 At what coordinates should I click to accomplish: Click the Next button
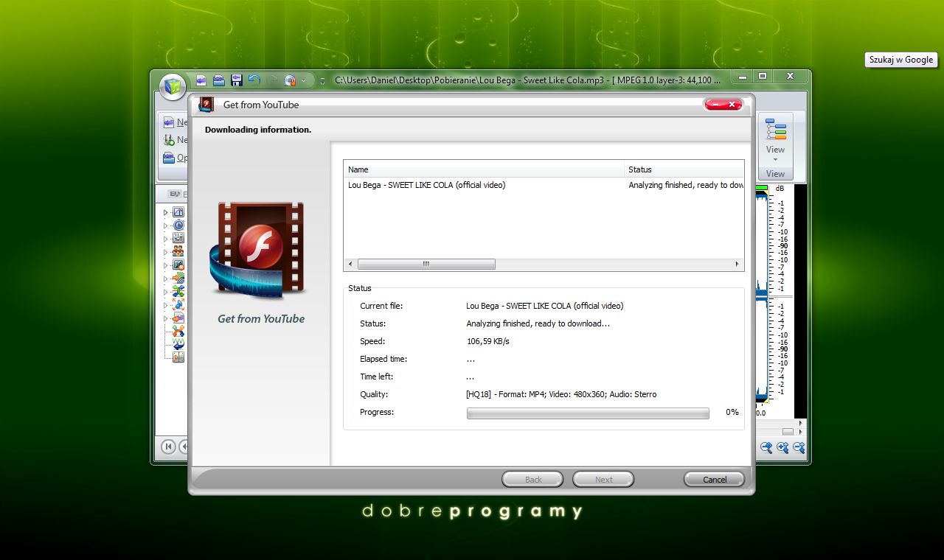click(x=603, y=479)
